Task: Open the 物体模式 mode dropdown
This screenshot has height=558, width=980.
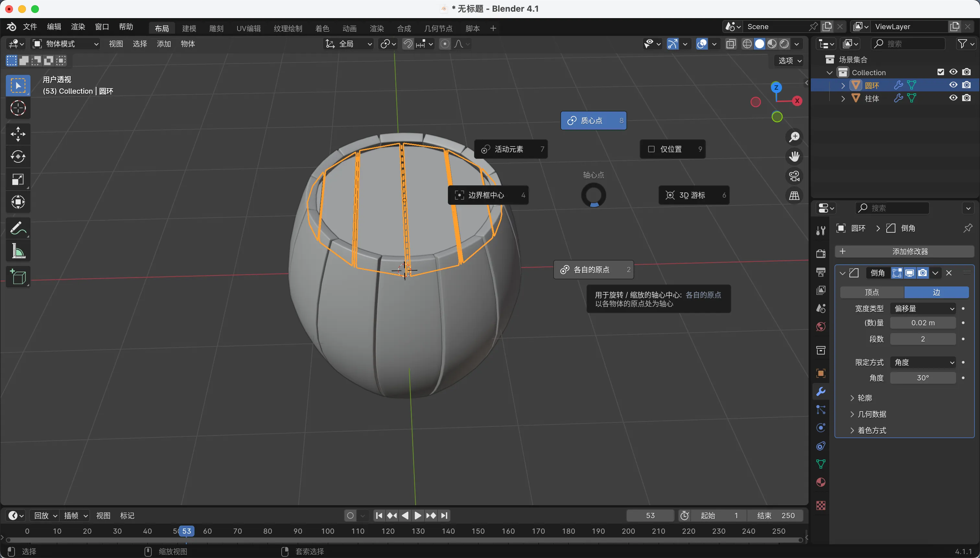Action: 66,44
